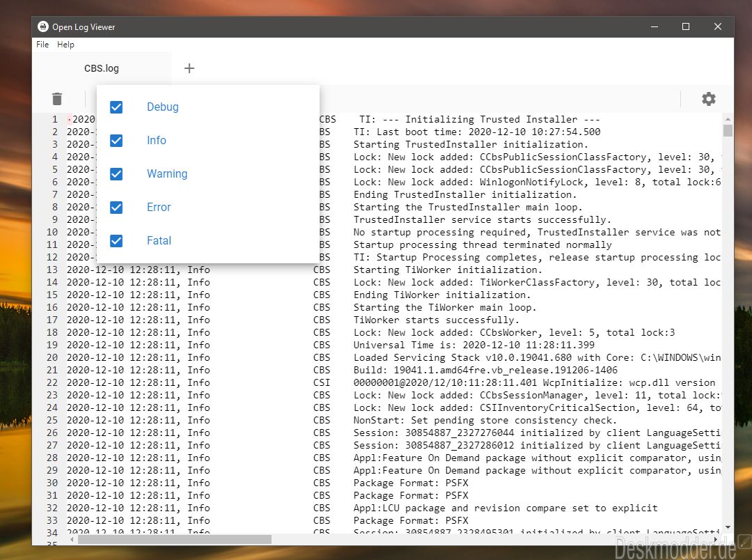This screenshot has height=560, width=752.
Task: Click "Package Format: PSFX" on line 31
Action: pos(411,495)
